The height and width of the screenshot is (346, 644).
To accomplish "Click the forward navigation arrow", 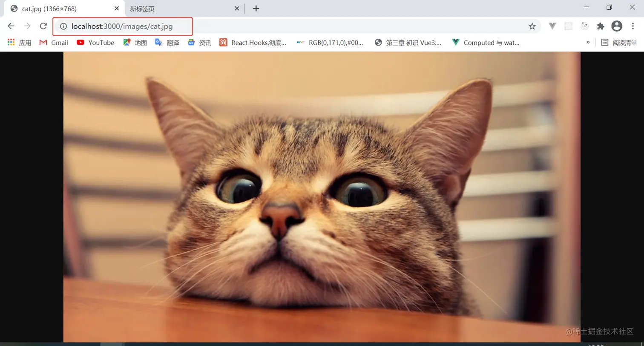I will [27, 26].
